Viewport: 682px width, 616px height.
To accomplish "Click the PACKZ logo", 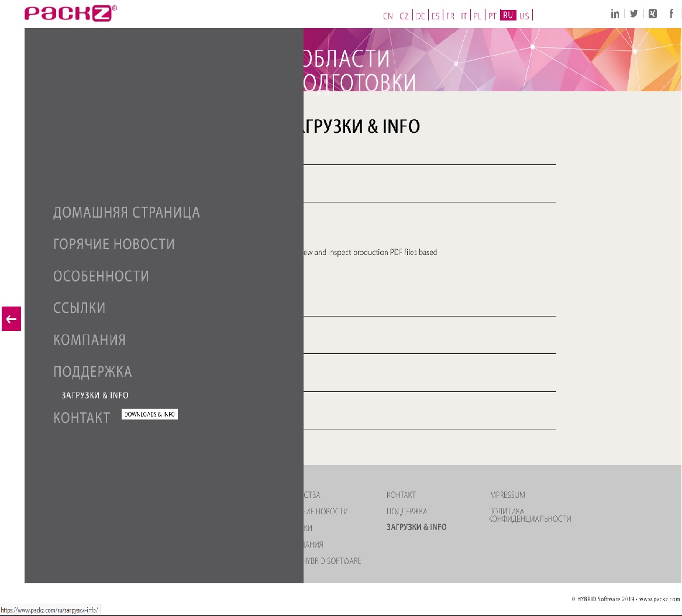I will click(x=70, y=13).
